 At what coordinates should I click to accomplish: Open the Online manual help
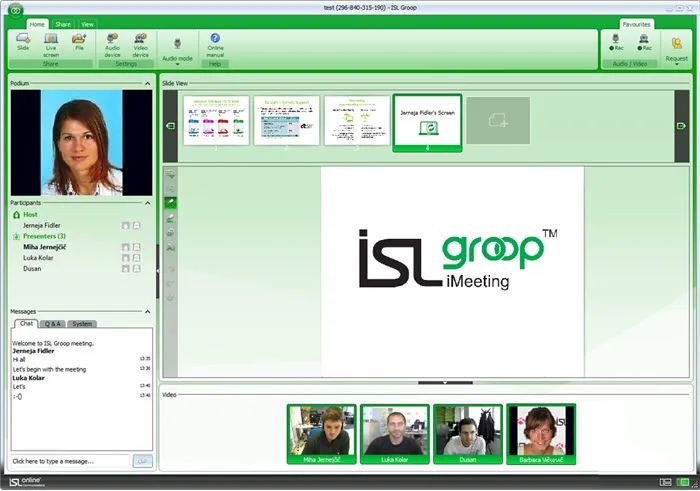click(215, 45)
